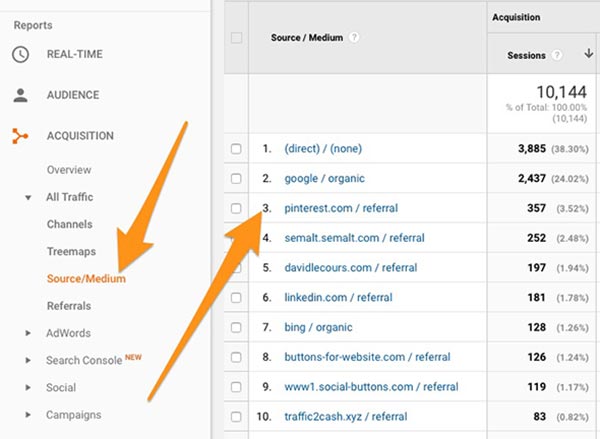The image size is (600, 439).
Task: Click the Audience person icon
Action: coord(20,95)
